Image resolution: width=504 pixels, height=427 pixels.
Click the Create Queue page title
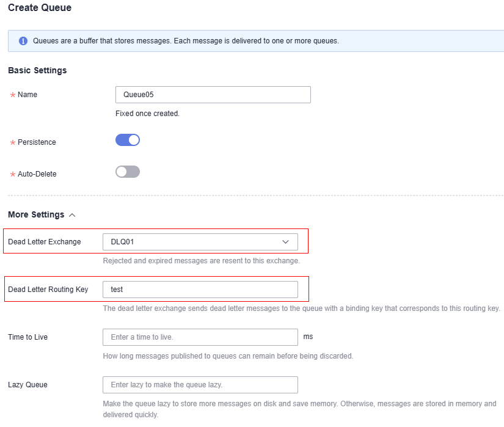pos(40,7)
